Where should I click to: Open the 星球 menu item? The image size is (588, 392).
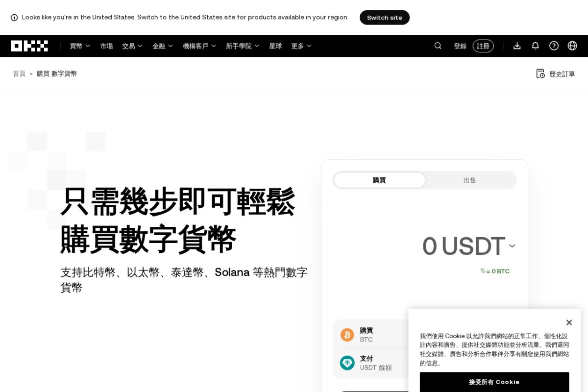click(275, 46)
